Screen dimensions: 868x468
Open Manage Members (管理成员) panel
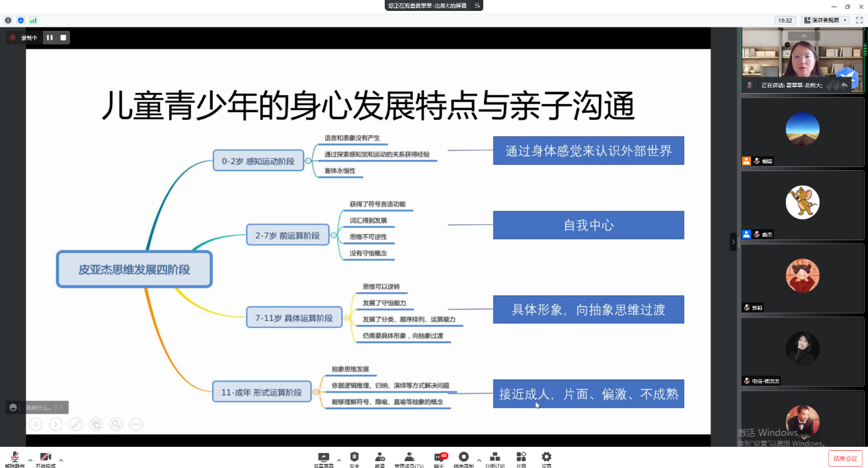point(409,458)
